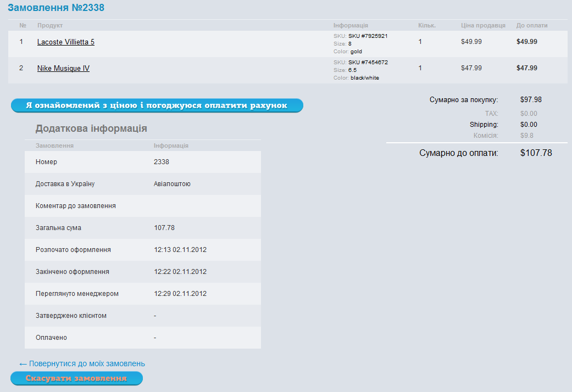Click the Сумарно за покупку label
Image resolution: width=572 pixels, height=392 pixels.
click(x=464, y=99)
